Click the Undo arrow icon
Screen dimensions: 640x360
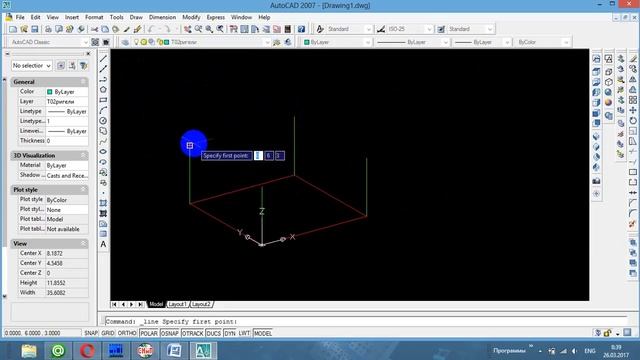click(x=151, y=29)
